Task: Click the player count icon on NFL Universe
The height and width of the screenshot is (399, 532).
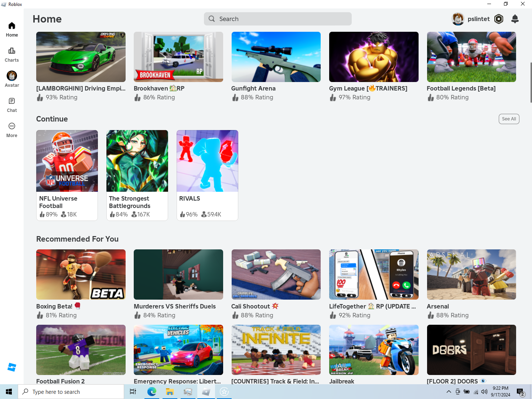Action: [x=63, y=214]
